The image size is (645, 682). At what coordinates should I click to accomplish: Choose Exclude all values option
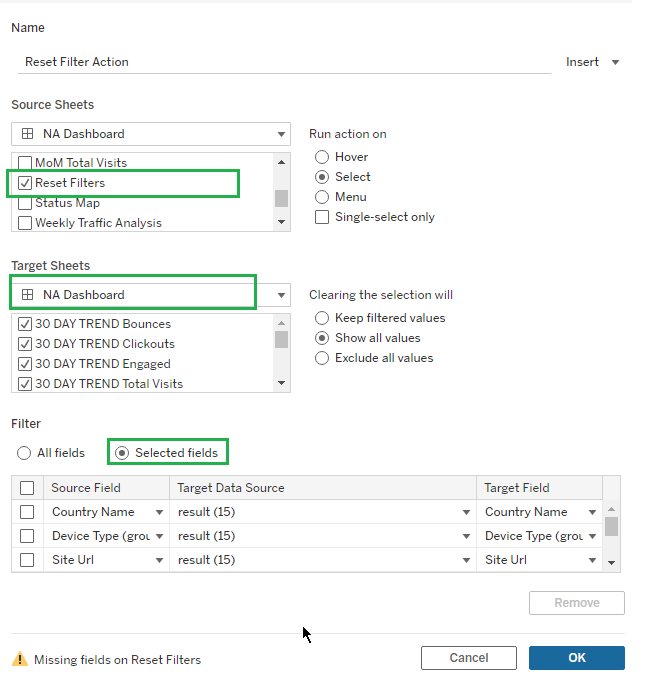point(322,358)
